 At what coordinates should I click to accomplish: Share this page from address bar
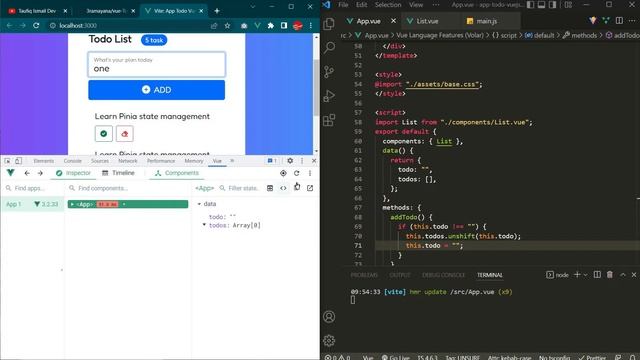[214, 25]
